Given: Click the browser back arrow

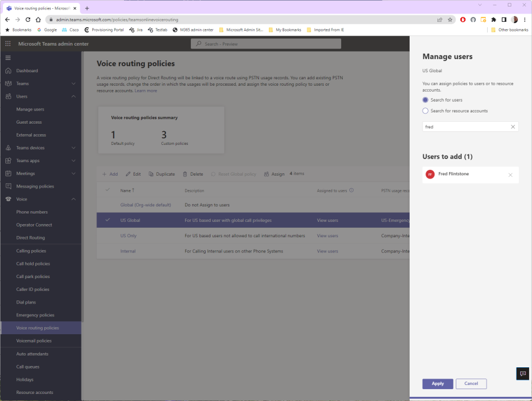Looking at the screenshot, I should pos(8,20).
